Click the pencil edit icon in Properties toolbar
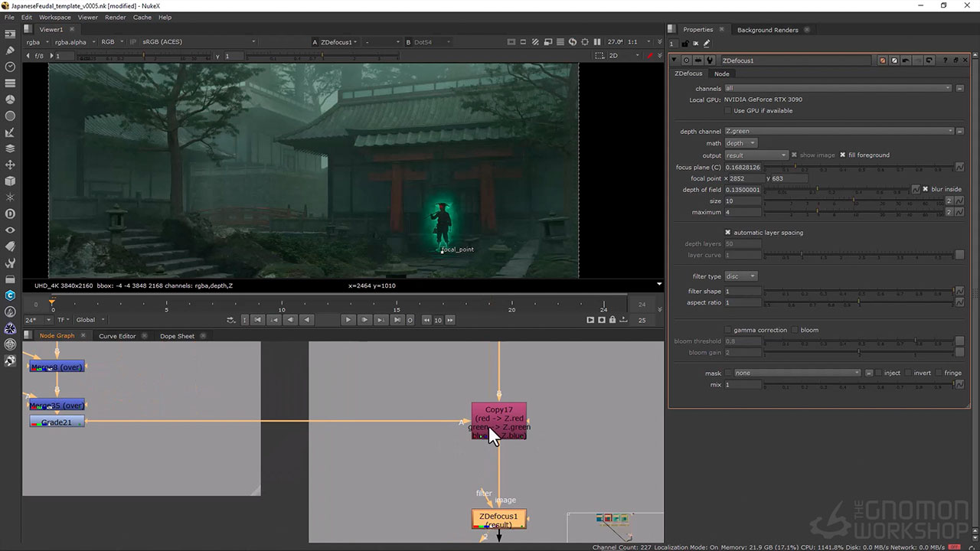The width and height of the screenshot is (980, 551). click(x=707, y=44)
